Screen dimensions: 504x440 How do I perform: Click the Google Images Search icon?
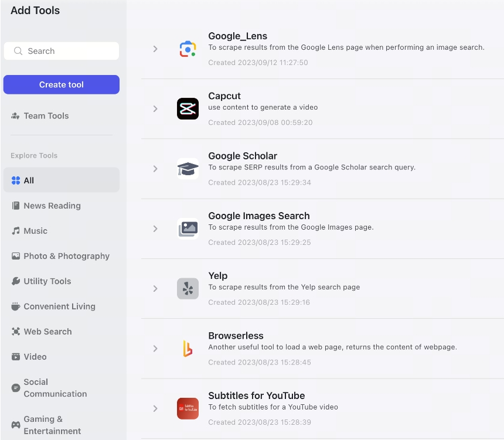[x=188, y=228]
